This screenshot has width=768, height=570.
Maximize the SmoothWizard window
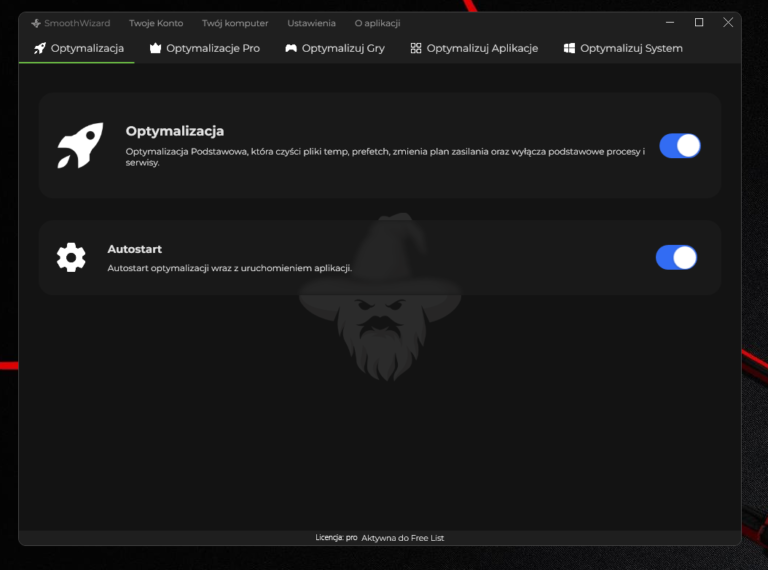tap(699, 22)
